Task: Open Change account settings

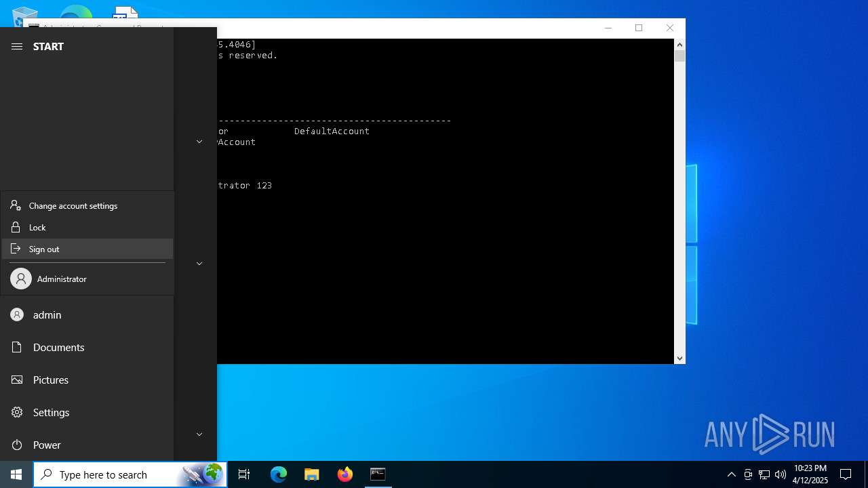Action: click(x=87, y=205)
